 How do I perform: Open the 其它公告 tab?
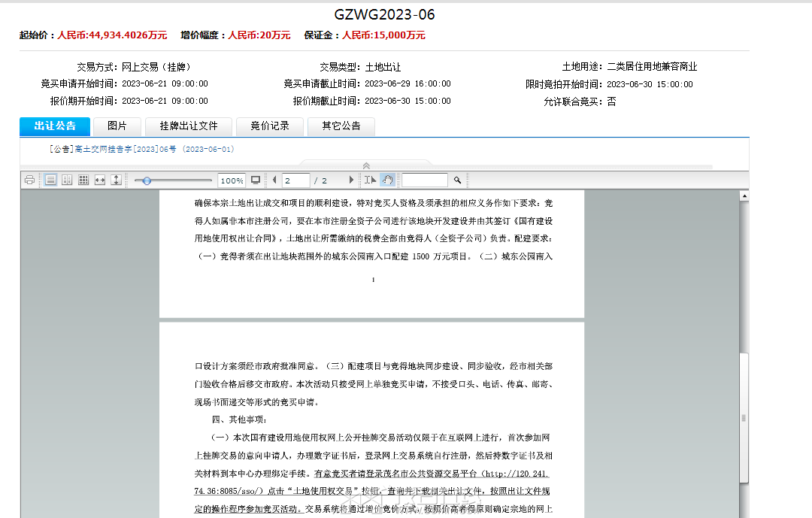[341, 126]
